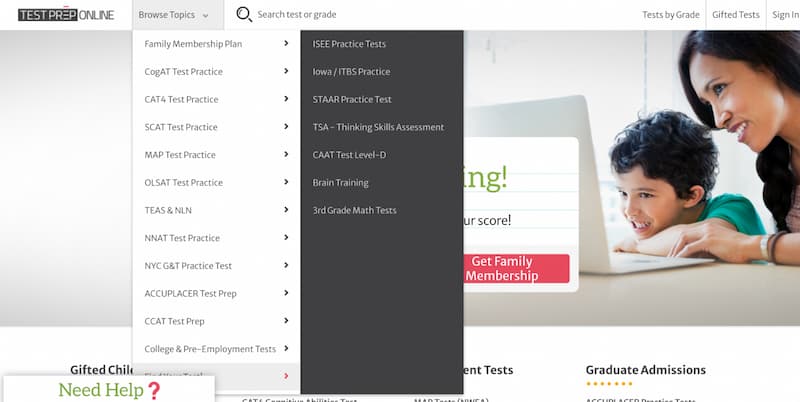Image resolution: width=800 pixels, height=402 pixels.
Task: Expand the OLSAT Test Practice chevron
Action: [286, 182]
